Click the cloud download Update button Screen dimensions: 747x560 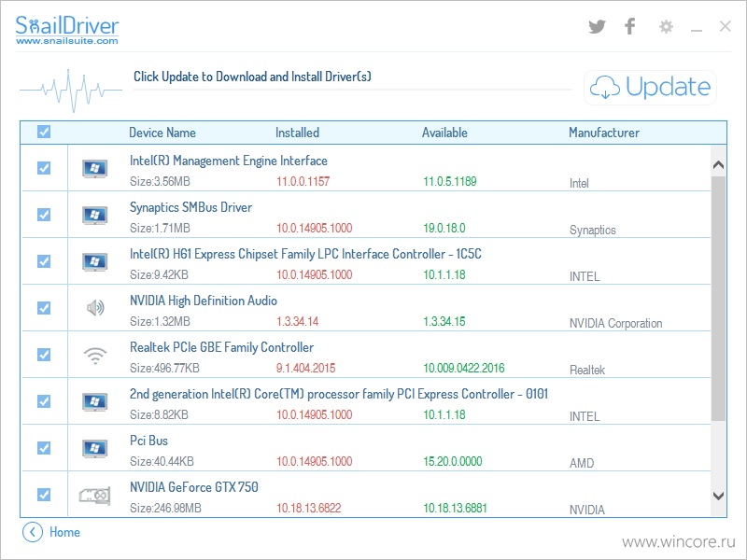point(650,87)
